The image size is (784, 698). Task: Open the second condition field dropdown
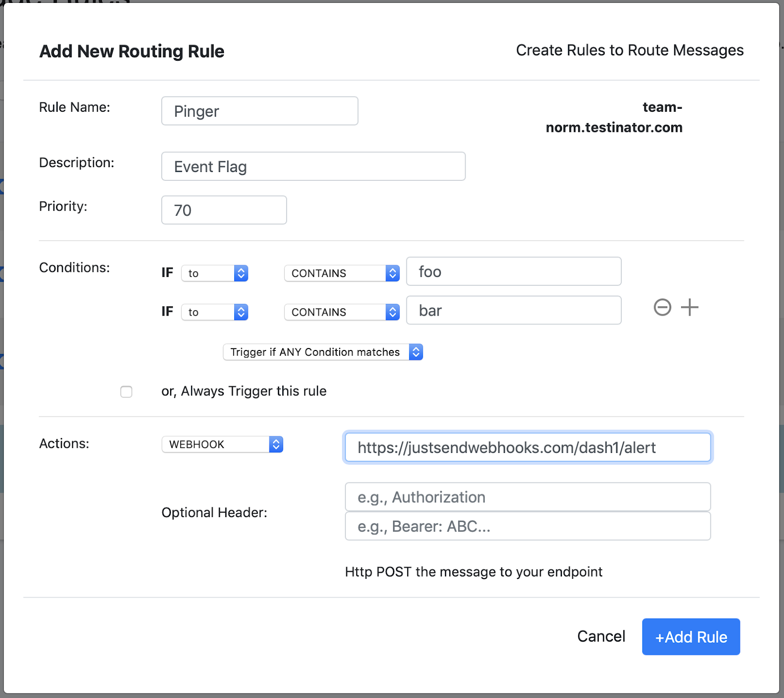tap(215, 312)
